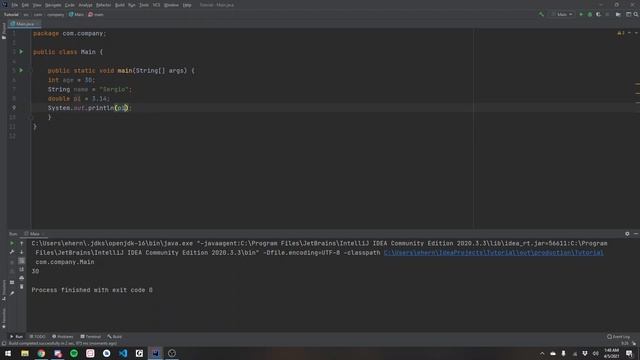This screenshot has width=640, height=360.
Task: Open the VCS menu
Action: coord(156,5)
